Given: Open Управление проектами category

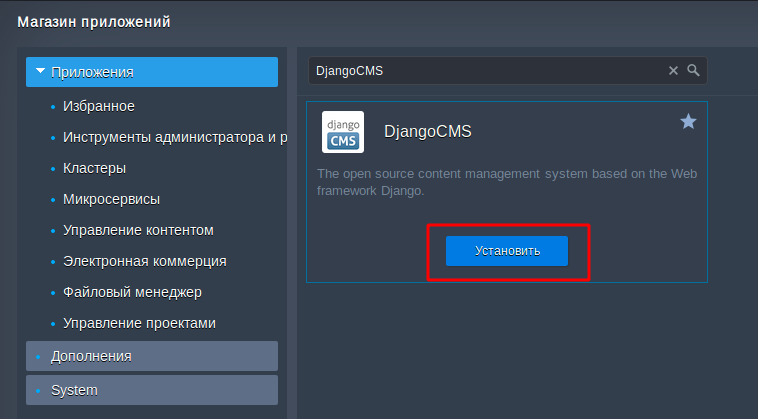Looking at the screenshot, I should click(139, 323).
